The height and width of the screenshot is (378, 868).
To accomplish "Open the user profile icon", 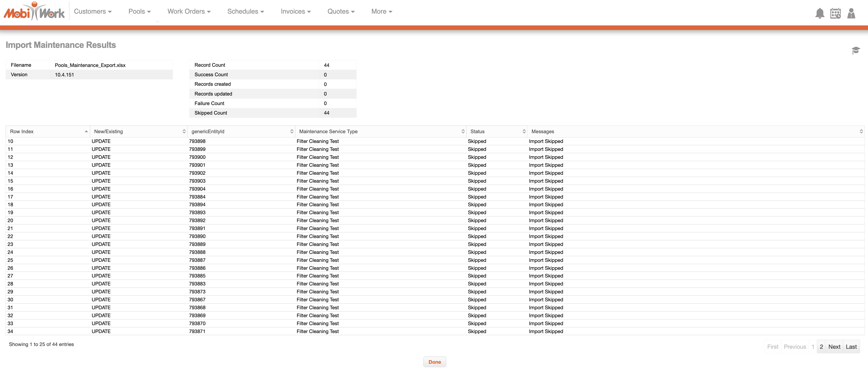I will click(851, 13).
